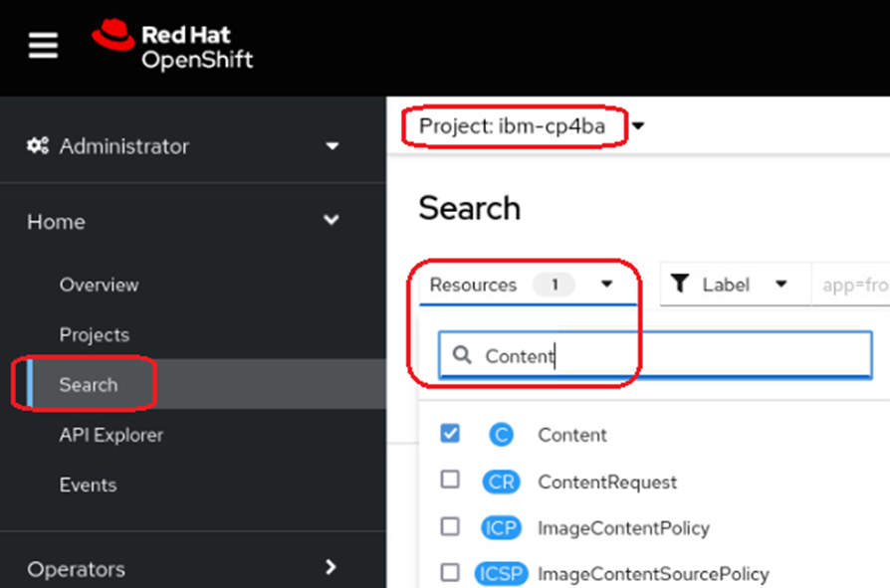
Task: Click the CR ContentRequest badge
Action: [501, 482]
